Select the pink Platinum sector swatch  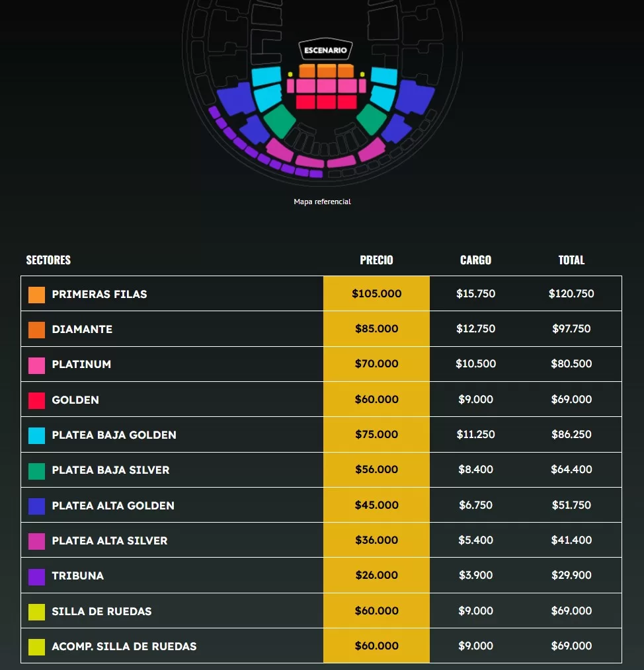[36, 365]
